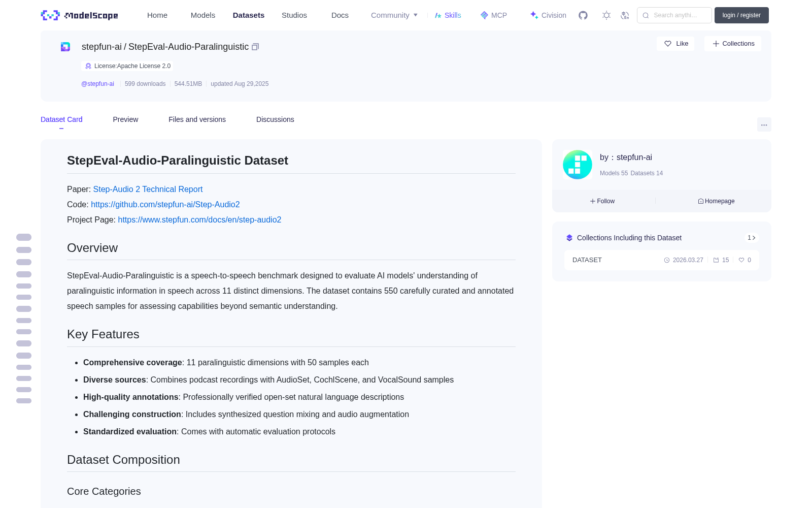Switch to the Preview tab
The width and height of the screenshot is (812, 508).
click(125, 119)
